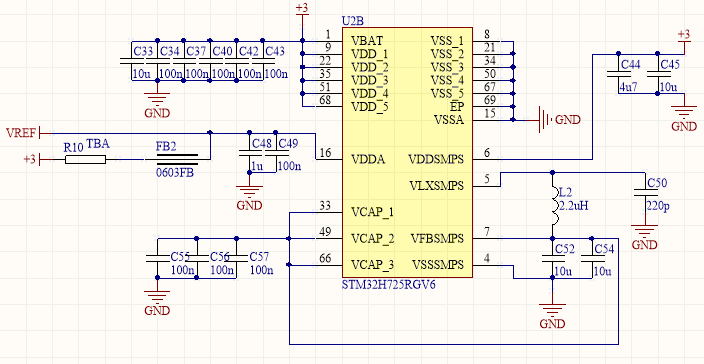The height and width of the screenshot is (364, 704).
Task: Select the FB2 ferrite bead symbol
Action: point(177,159)
